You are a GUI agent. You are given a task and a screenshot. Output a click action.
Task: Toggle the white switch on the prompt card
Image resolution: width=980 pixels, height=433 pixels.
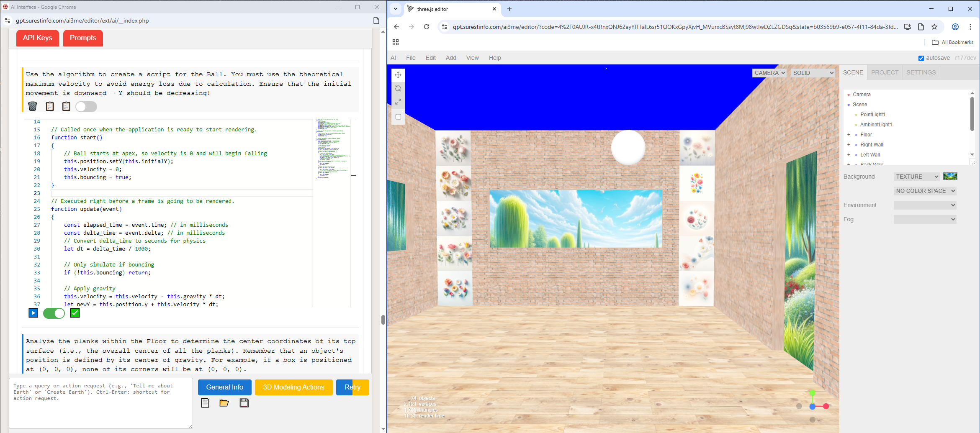86,106
